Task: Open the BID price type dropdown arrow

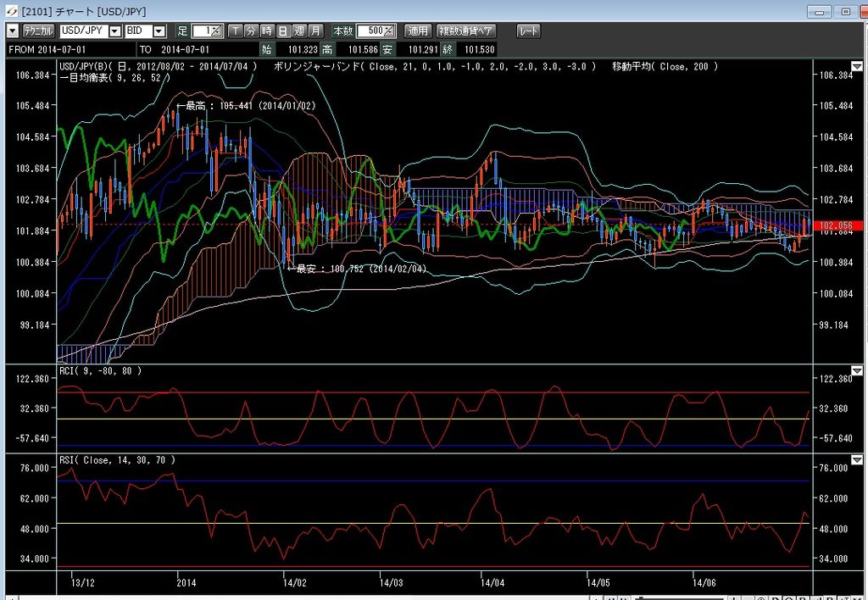Action: (159, 31)
